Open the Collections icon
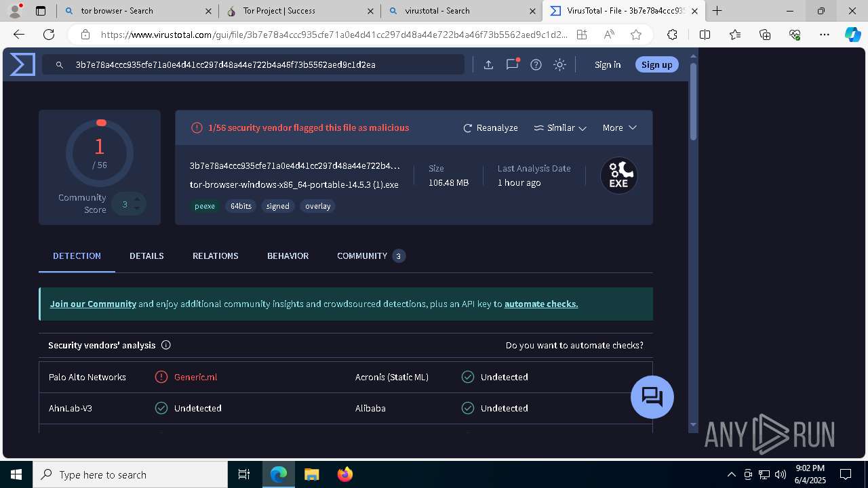This screenshot has width=868, height=488. [765, 35]
